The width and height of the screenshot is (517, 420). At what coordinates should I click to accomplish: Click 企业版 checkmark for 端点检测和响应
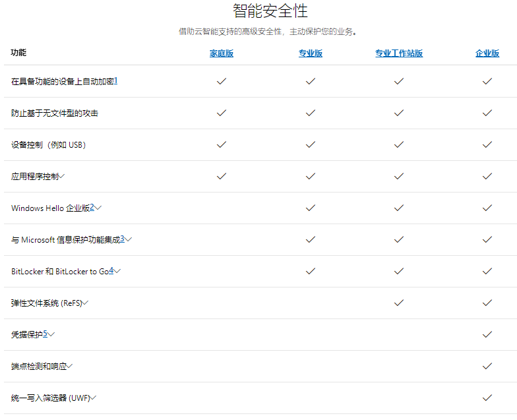click(x=487, y=366)
